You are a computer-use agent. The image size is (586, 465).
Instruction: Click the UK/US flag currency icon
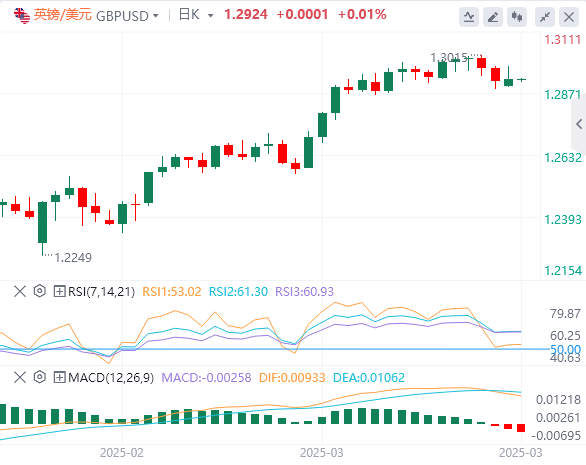[x=22, y=15]
